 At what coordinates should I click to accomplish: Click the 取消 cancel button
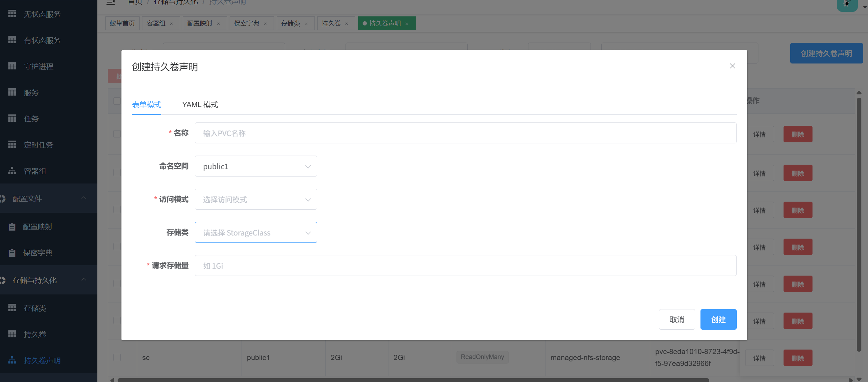pos(676,320)
